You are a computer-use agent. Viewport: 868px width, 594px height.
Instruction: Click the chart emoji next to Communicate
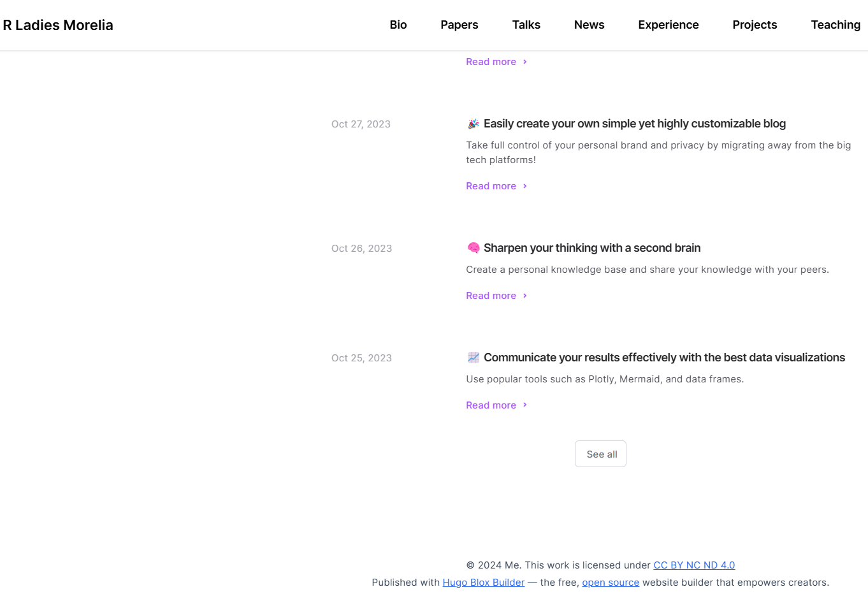pos(473,358)
